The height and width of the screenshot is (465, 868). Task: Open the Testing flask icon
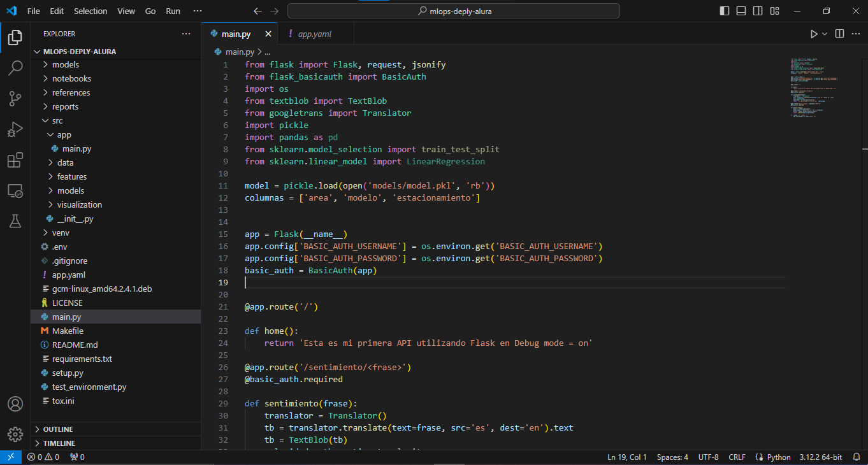click(x=15, y=221)
